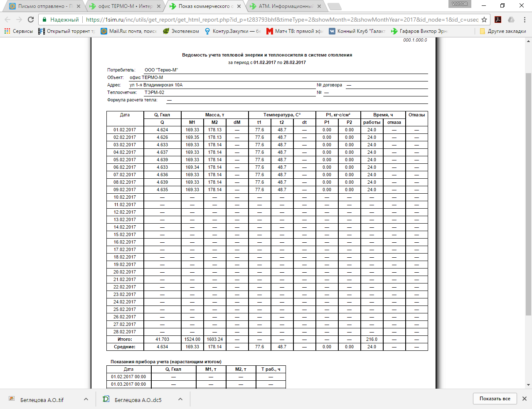Click page vertical scrollbar thumb
The image size is (532, 409).
pos(528,194)
